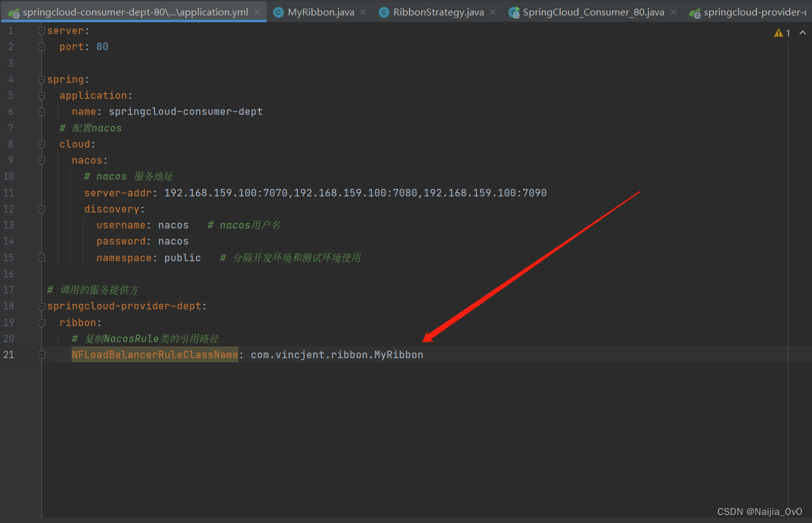
Task: Open the springcloud-provider tab at the far right
Action: click(748, 12)
